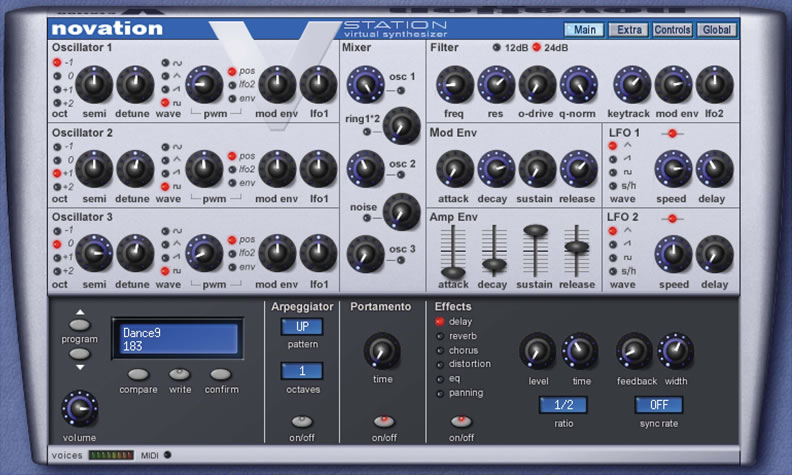Click the program name display Dance9
The image size is (792, 475).
[176, 338]
